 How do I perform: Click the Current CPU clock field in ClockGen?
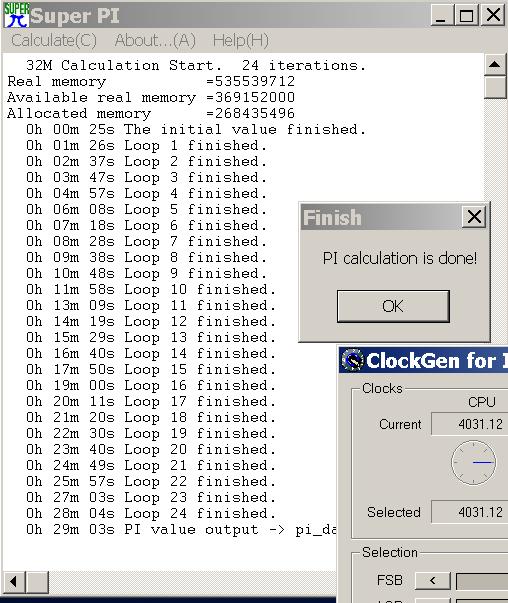(x=470, y=424)
